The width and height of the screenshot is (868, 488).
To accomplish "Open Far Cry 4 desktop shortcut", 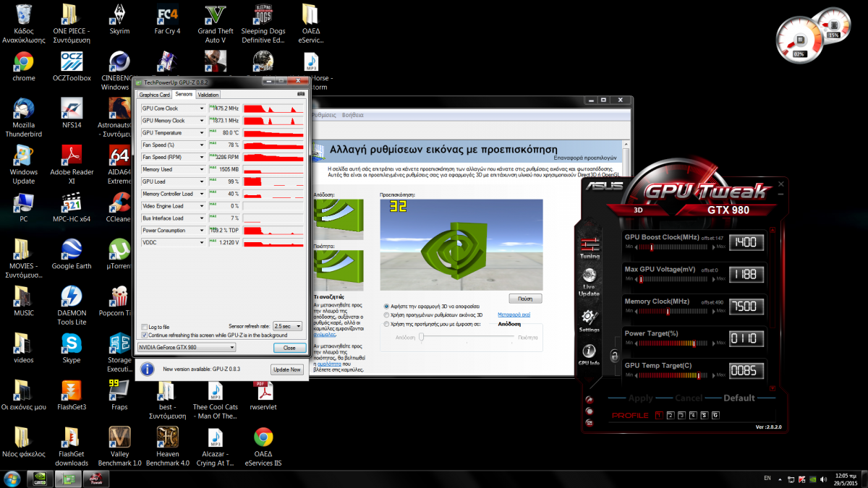I will click(167, 20).
